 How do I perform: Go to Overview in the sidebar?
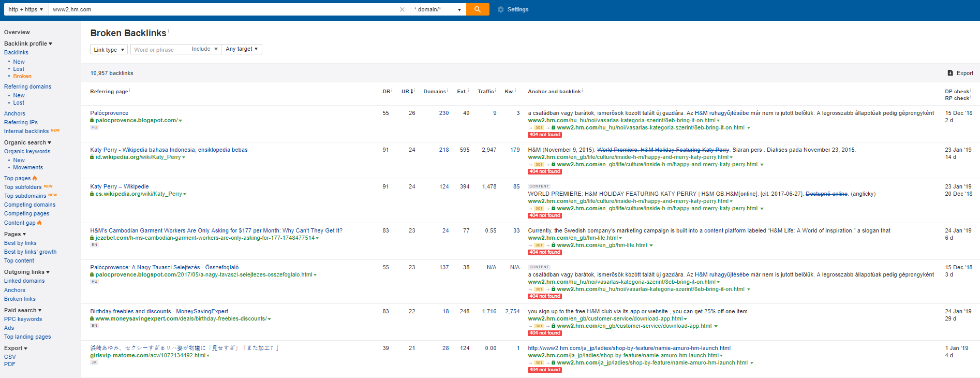[x=17, y=32]
